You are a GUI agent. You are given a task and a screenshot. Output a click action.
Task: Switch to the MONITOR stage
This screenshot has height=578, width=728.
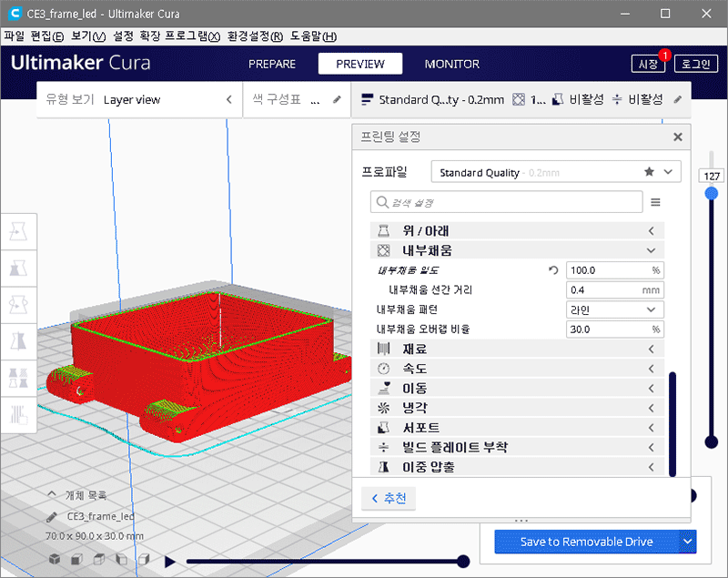(451, 64)
